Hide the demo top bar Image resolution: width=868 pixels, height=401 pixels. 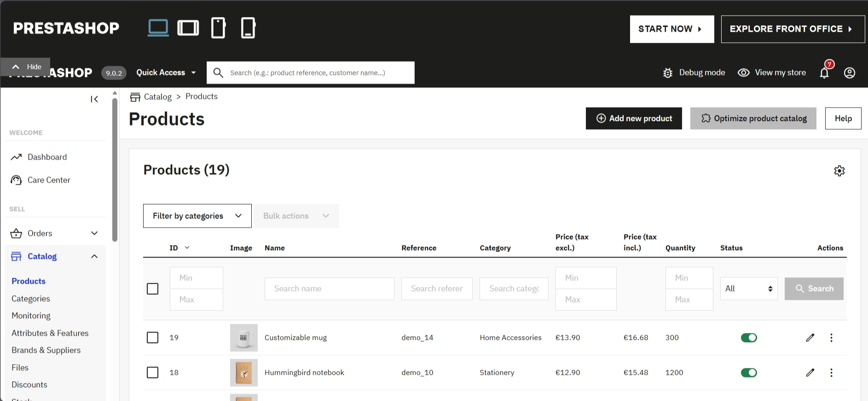(x=25, y=67)
